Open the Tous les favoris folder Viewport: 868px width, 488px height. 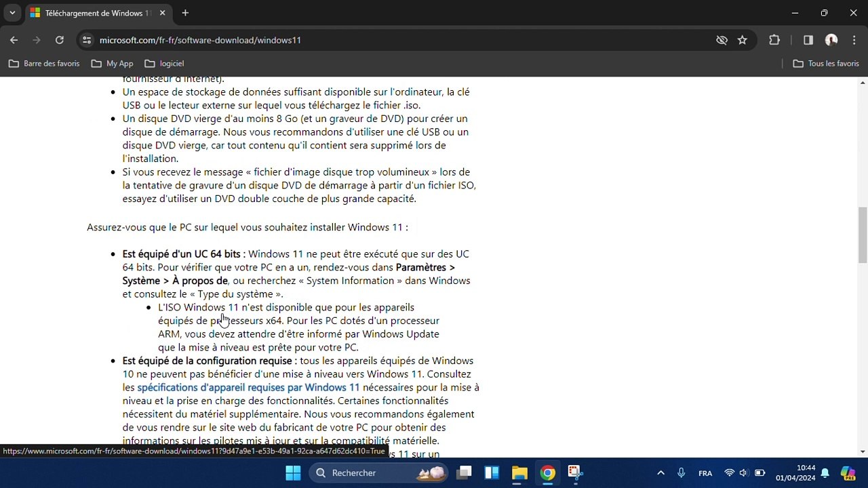coord(826,64)
